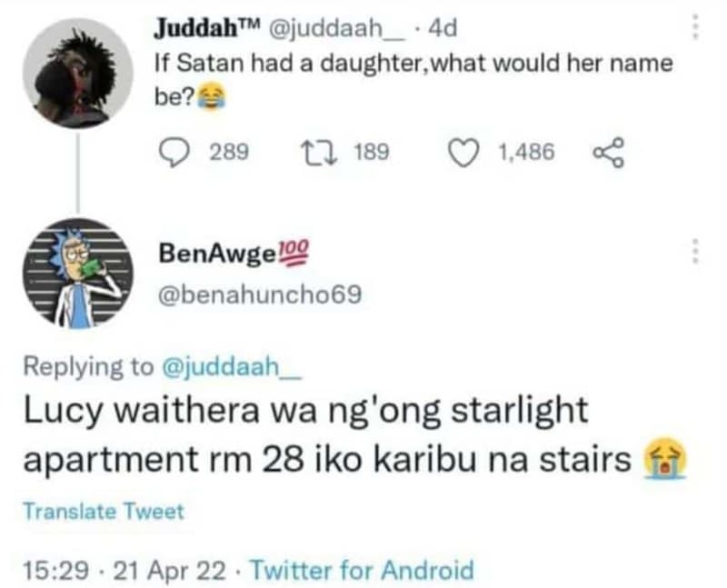
Task: View Juddah's profile picture
Action: (x=78, y=73)
